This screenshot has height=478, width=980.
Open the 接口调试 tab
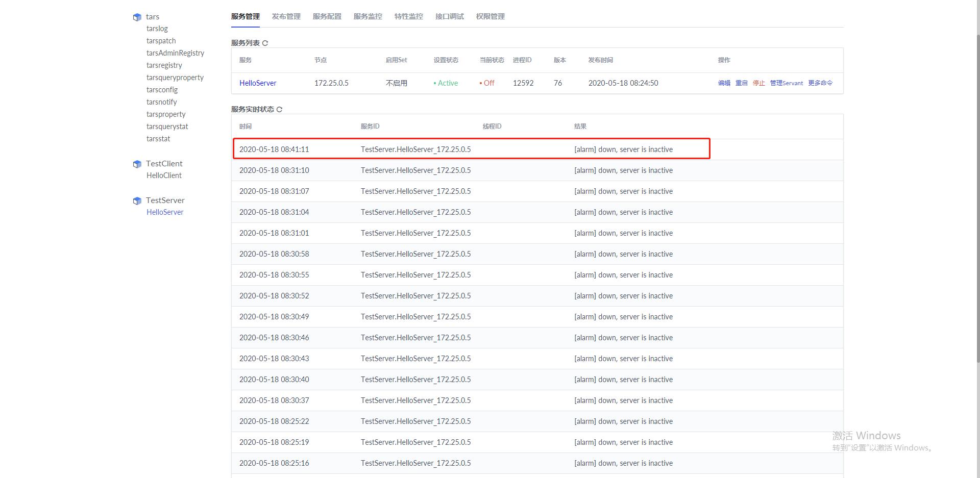coord(449,16)
